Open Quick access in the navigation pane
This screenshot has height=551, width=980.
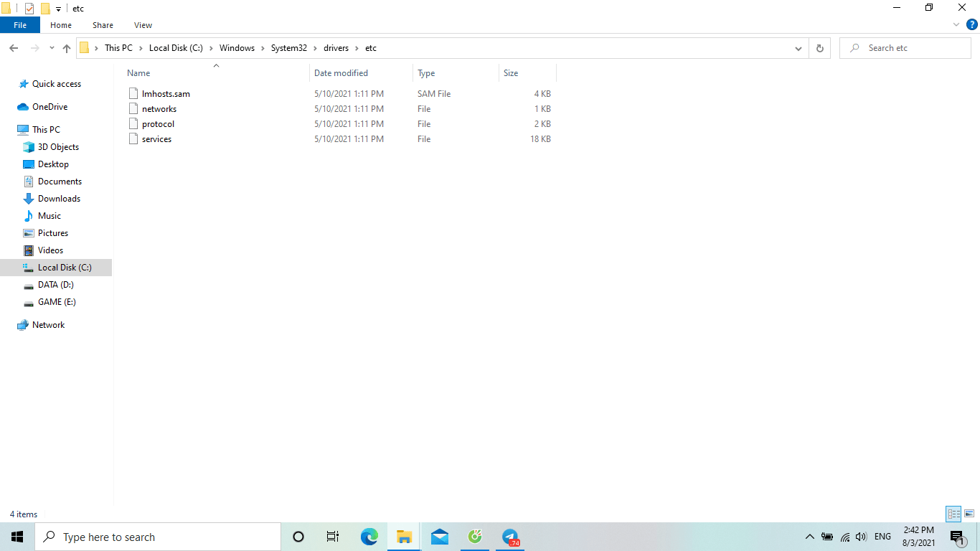point(57,84)
